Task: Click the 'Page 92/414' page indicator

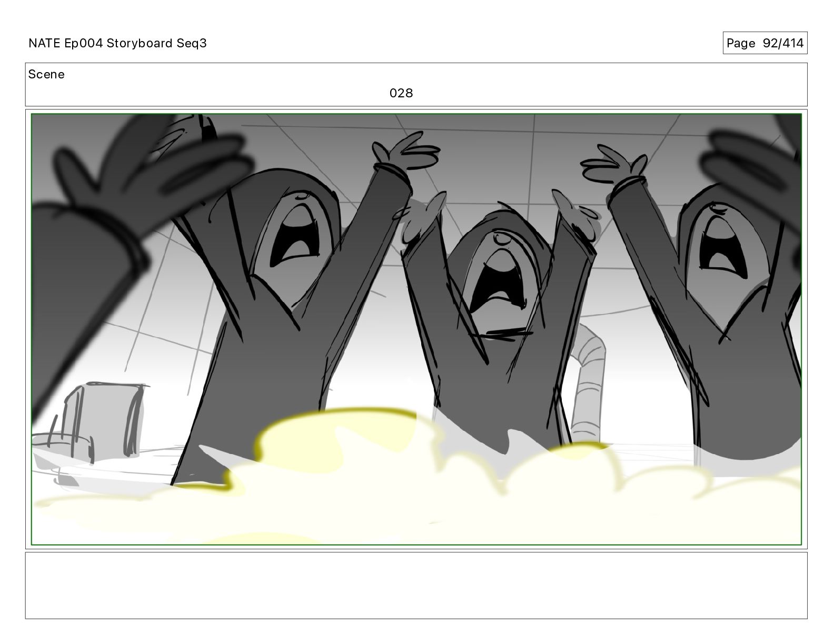Action: pyautogui.click(x=764, y=43)
